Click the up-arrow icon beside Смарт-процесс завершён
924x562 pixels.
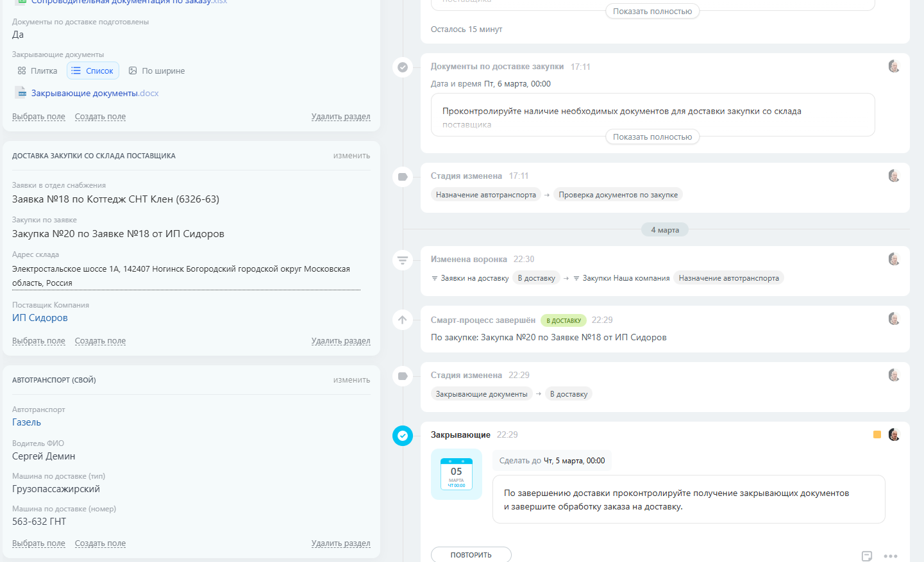[x=403, y=320]
